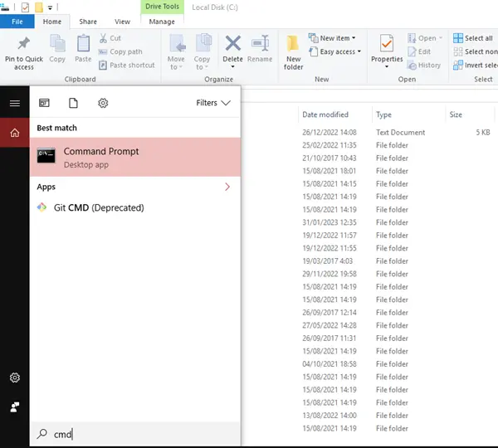Click Select none in ribbon
The height and width of the screenshot is (448, 498).
click(476, 51)
